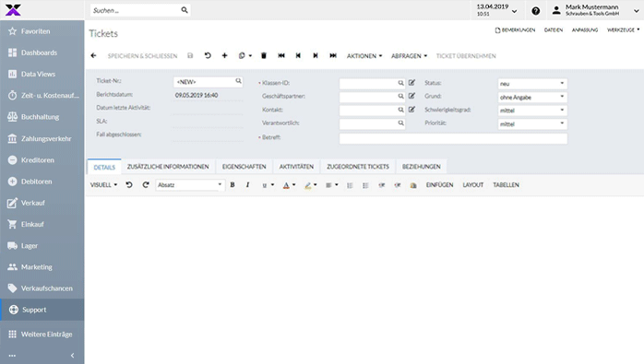Go back with the arrow icon
Screen dimensions: 644x364
[93, 55]
